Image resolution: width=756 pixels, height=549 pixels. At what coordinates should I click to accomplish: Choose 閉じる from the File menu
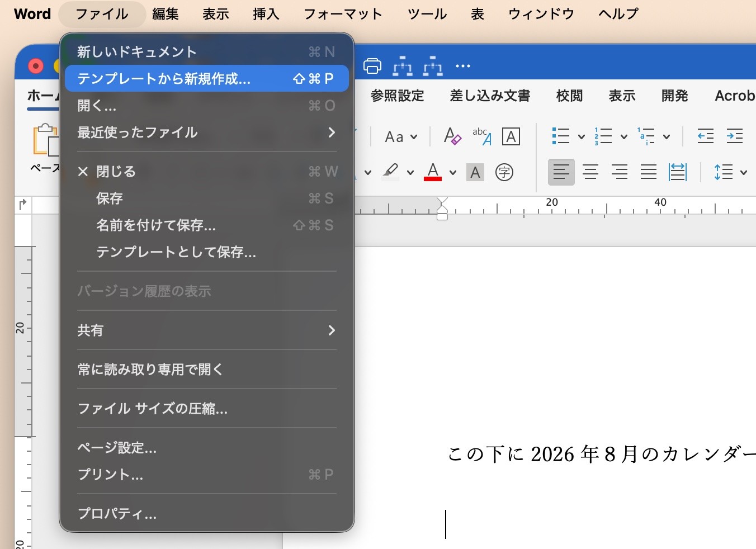pyautogui.click(x=207, y=172)
